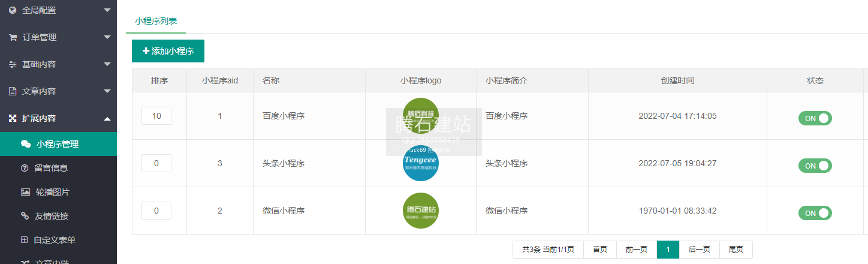Disable the 头条小程序 status switch
Screen dimensions: 868x264
(x=815, y=166)
